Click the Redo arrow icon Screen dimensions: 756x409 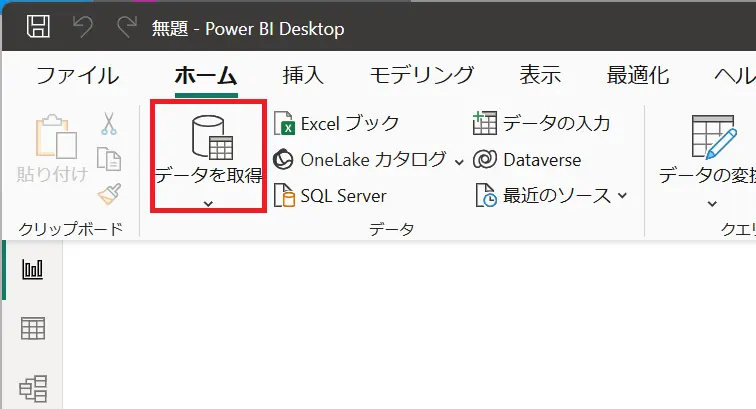[x=127, y=27]
